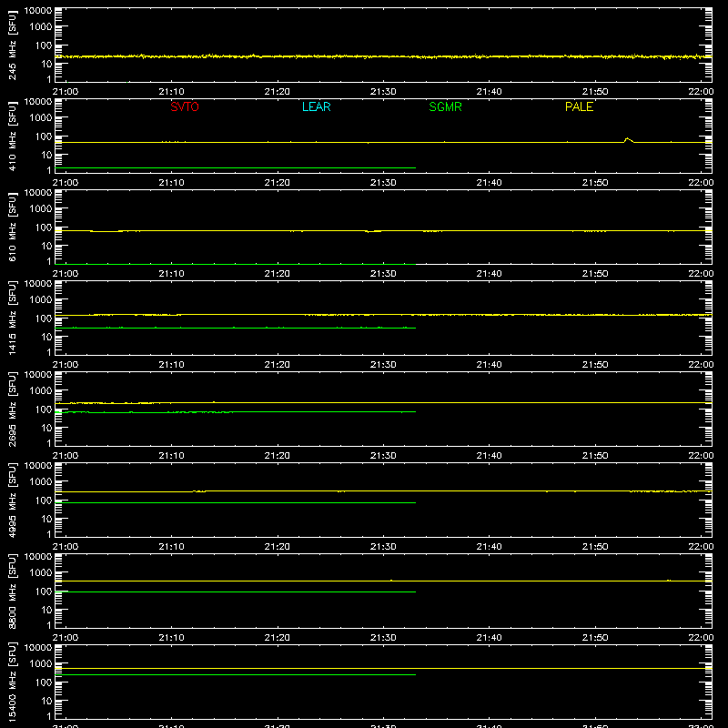This screenshot has height=728, width=728.
Task: Click the 1000 y-axis label of 15400 MHz panel
Action: [x=41, y=664]
